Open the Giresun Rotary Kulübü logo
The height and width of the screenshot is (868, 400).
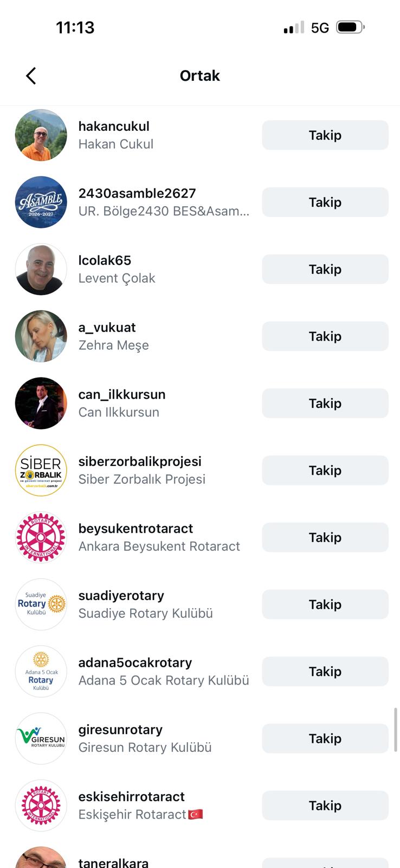point(41,738)
